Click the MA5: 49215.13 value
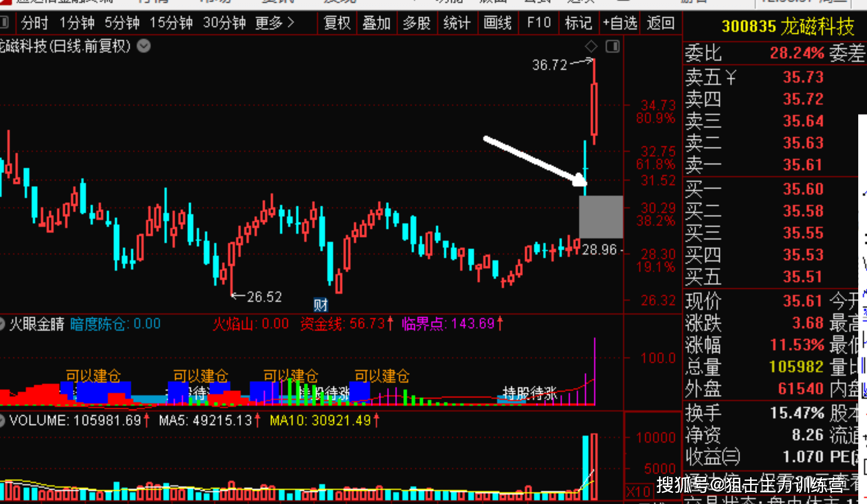The height and width of the screenshot is (504, 867). click(x=210, y=420)
